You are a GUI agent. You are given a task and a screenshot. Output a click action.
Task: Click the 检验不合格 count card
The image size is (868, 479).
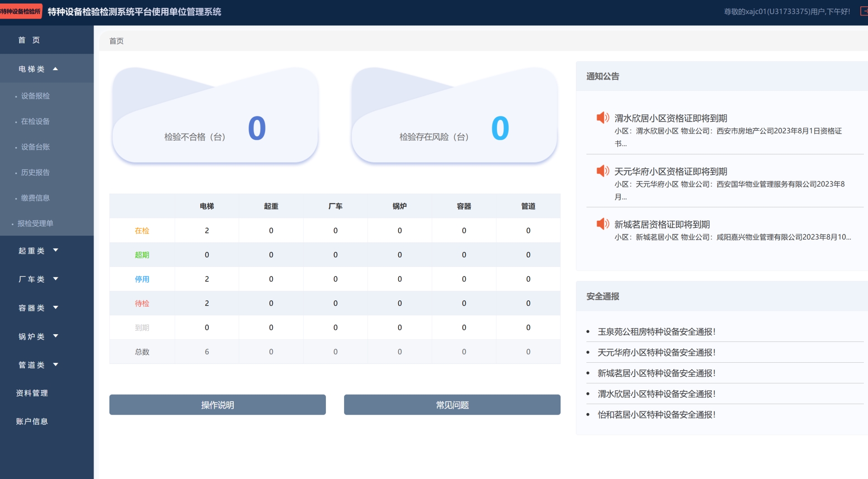[215, 118]
